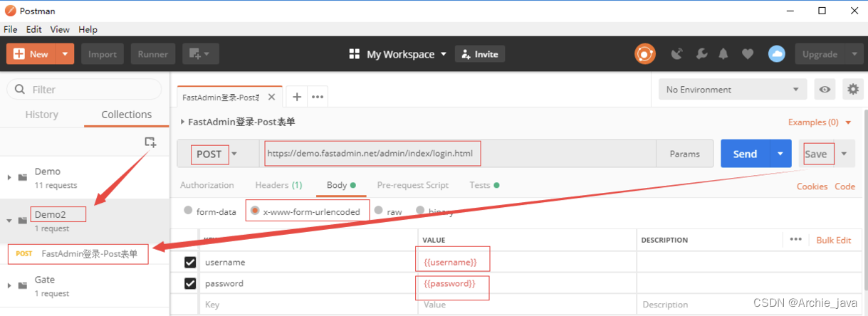868x316 pixels.
Task: Select x-www-form-urlencoded body type
Action: click(x=255, y=211)
